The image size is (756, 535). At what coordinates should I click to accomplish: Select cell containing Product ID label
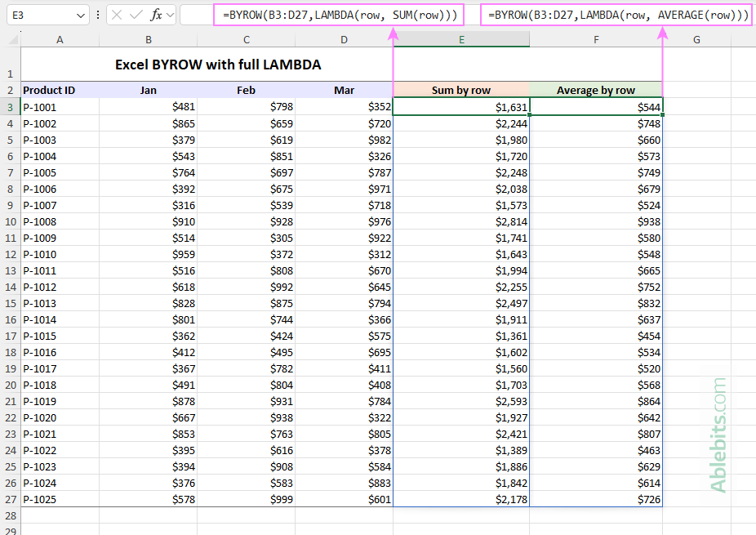pos(49,90)
